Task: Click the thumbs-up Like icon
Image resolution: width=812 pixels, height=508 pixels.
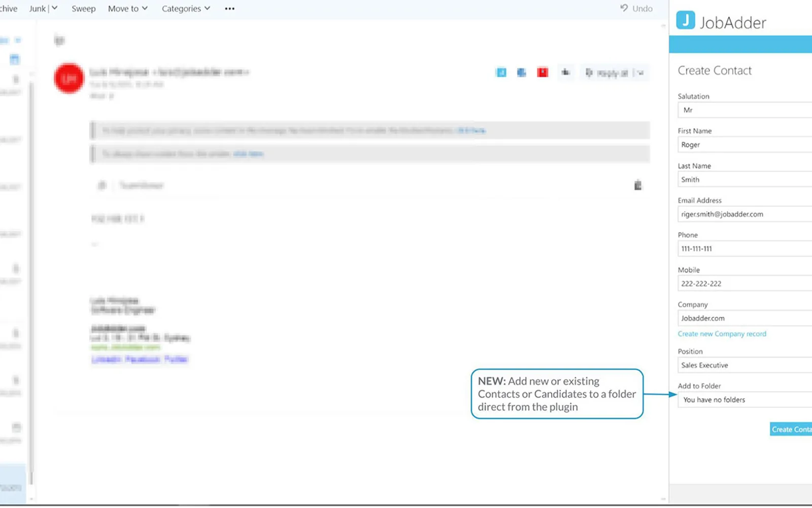Action: coord(565,73)
